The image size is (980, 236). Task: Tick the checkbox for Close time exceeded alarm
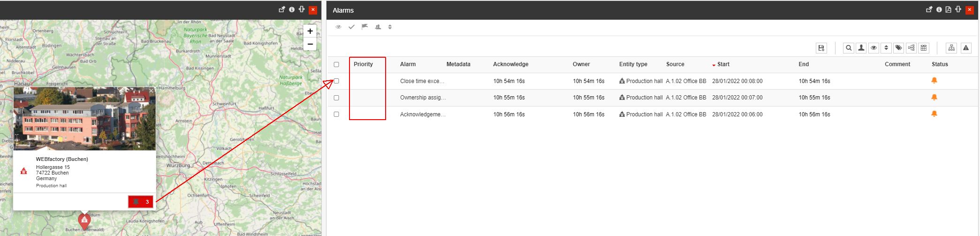336,81
